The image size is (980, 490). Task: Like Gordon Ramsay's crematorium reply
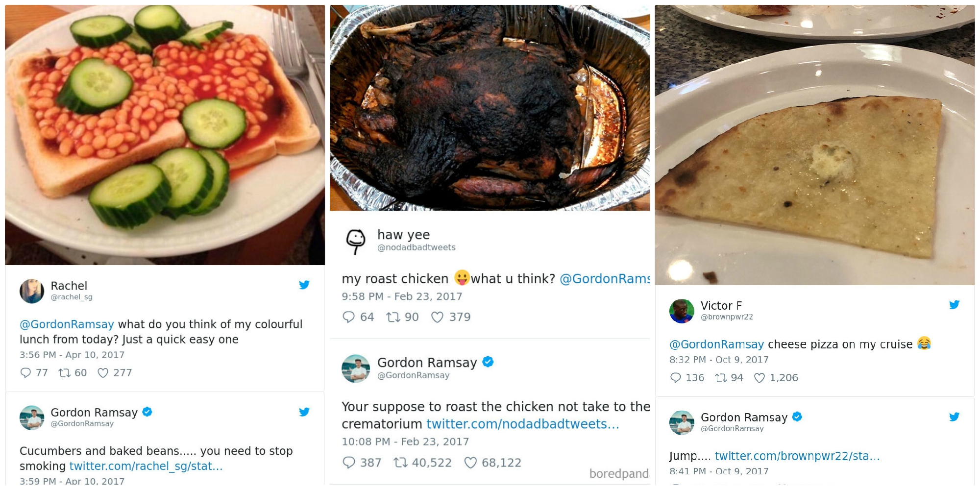click(x=470, y=463)
